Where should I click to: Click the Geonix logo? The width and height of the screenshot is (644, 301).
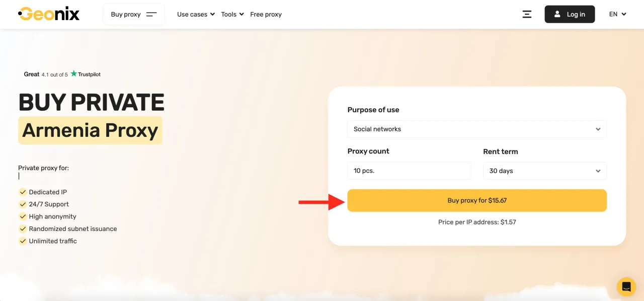(49, 14)
